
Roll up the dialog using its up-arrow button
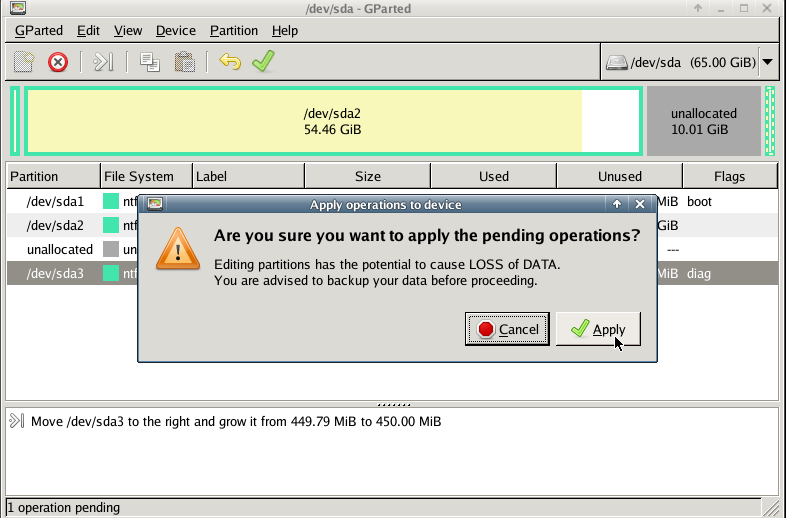point(617,204)
